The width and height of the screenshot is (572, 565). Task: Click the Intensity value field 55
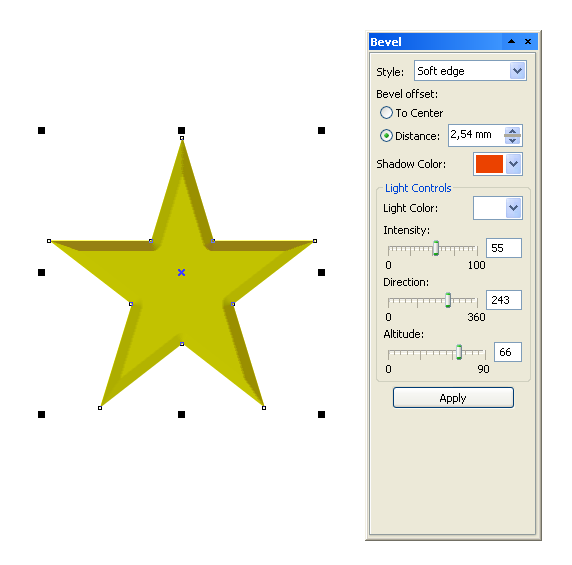(x=504, y=248)
